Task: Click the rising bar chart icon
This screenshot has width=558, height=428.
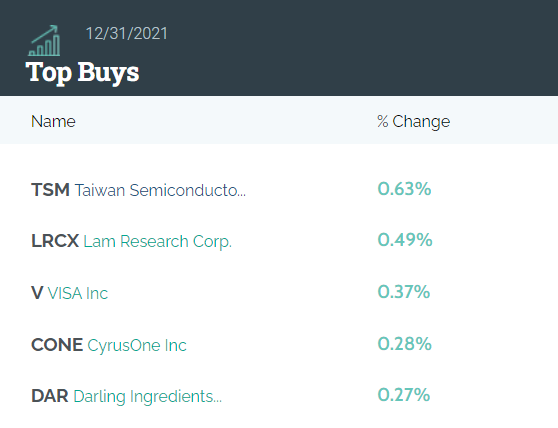Action: click(44, 41)
